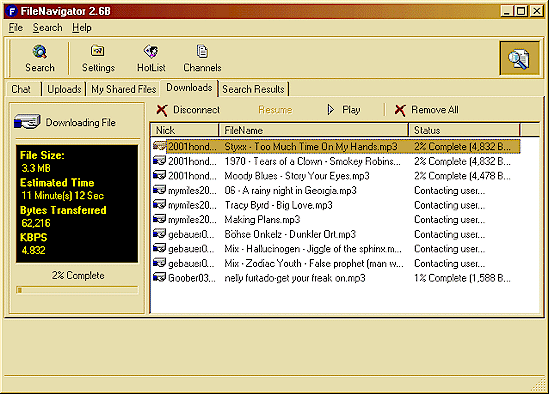The height and width of the screenshot is (395, 550).
Task: Click Goober03 nick cell
Action: point(192,278)
